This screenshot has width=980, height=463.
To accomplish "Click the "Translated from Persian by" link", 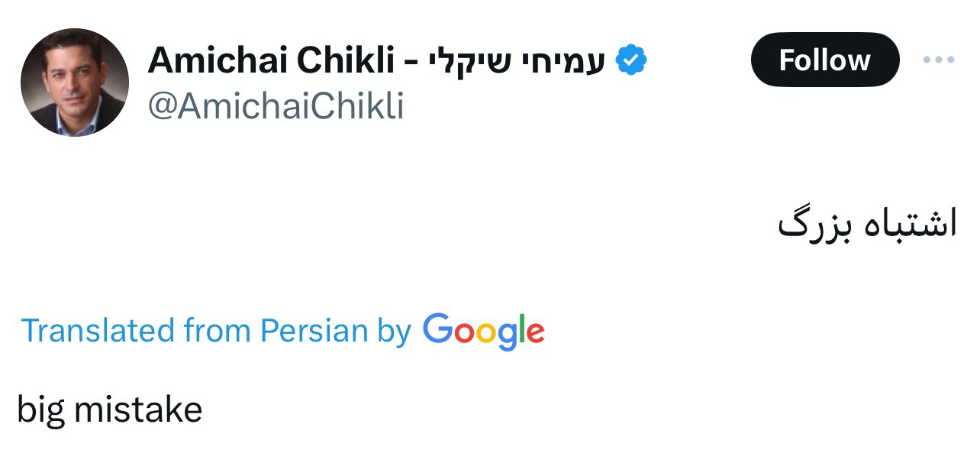I will coord(215,331).
